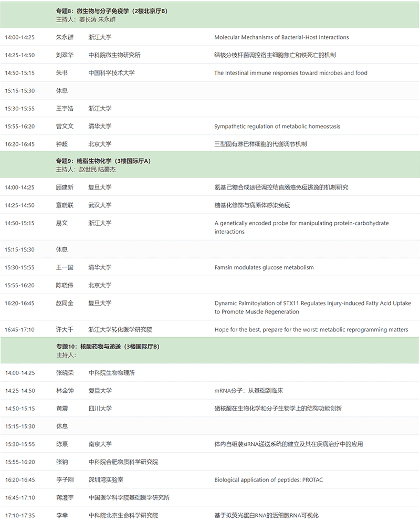
Task: Click the 专题10 核酸药物与递送 session header
Action: click(x=108, y=347)
